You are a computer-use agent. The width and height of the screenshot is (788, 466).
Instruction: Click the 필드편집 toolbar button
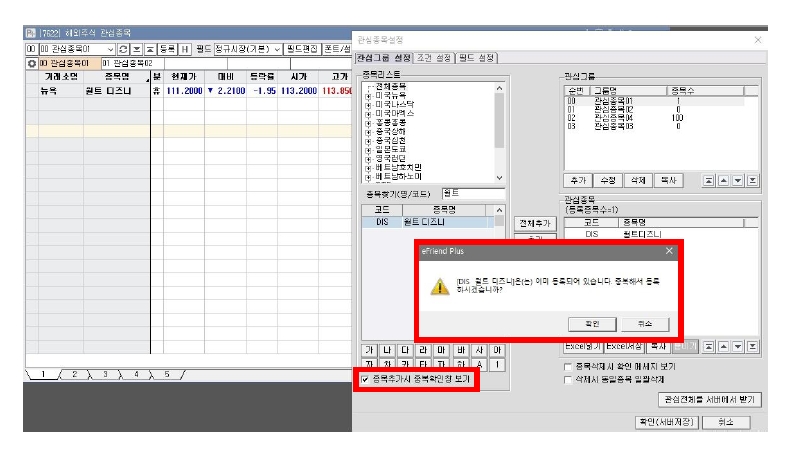click(302, 49)
